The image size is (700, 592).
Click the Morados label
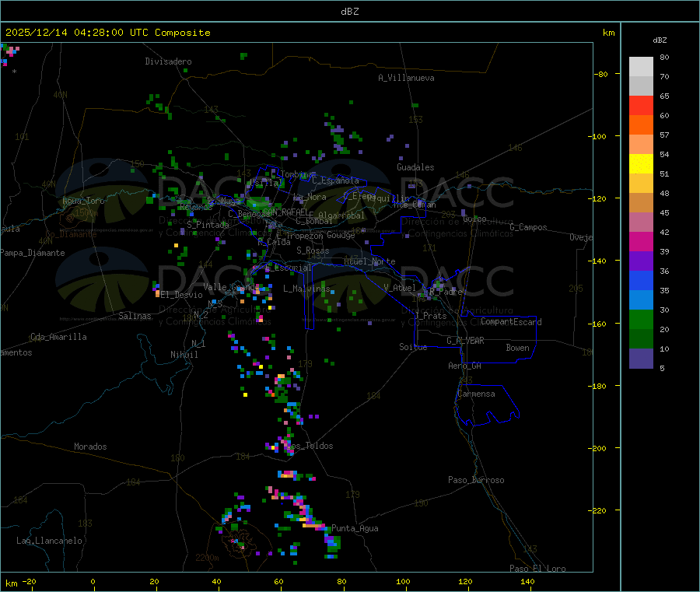pyautogui.click(x=90, y=447)
